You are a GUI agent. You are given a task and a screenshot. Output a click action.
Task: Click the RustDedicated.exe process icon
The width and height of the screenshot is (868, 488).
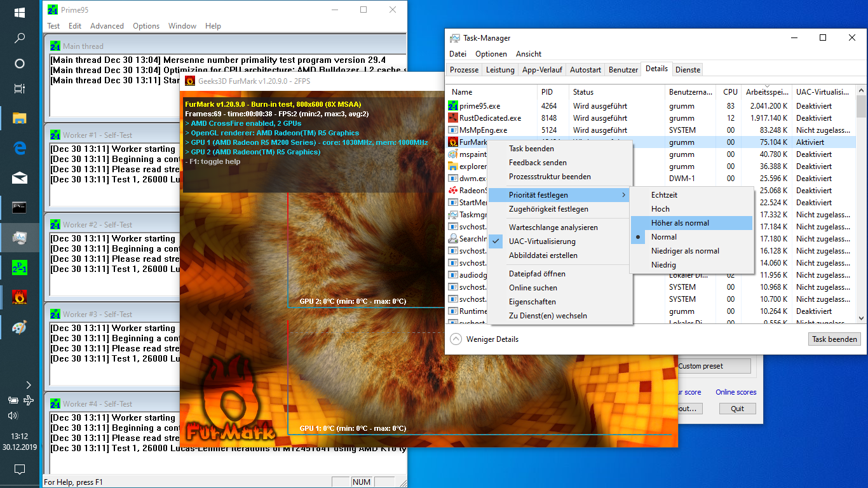pyautogui.click(x=453, y=118)
